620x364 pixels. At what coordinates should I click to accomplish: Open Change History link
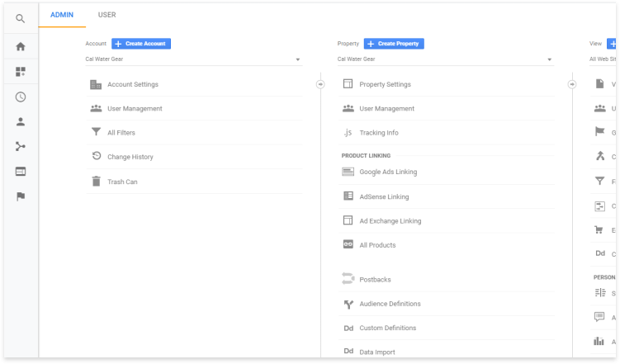pos(130,157)
